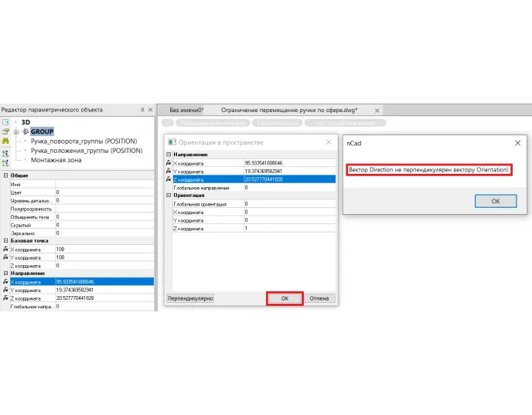Image resolution: width=532 pixels, height=415 pixels.
Task: Switch to the Ограничение перемещение ручки по сфере.dwg tab
Action: (289, 111)
